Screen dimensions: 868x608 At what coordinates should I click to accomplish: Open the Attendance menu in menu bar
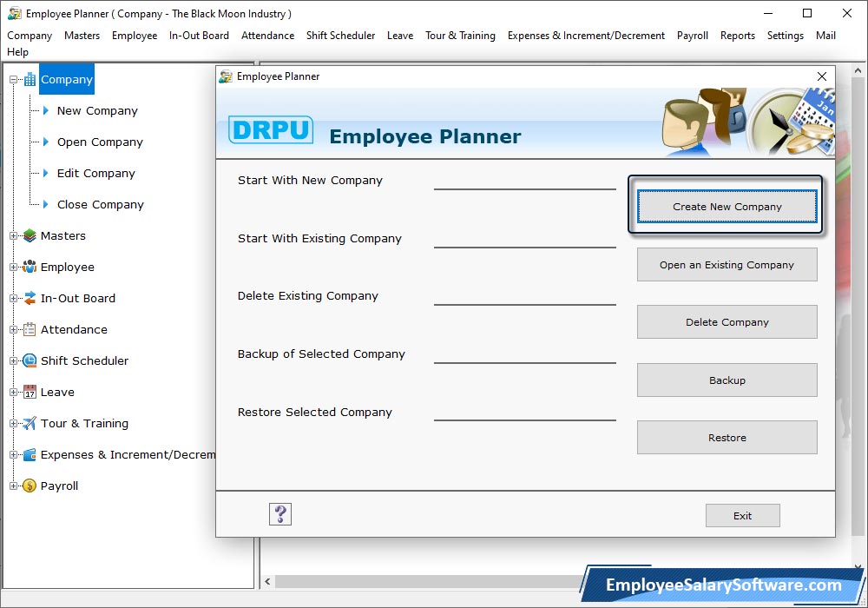267,36
